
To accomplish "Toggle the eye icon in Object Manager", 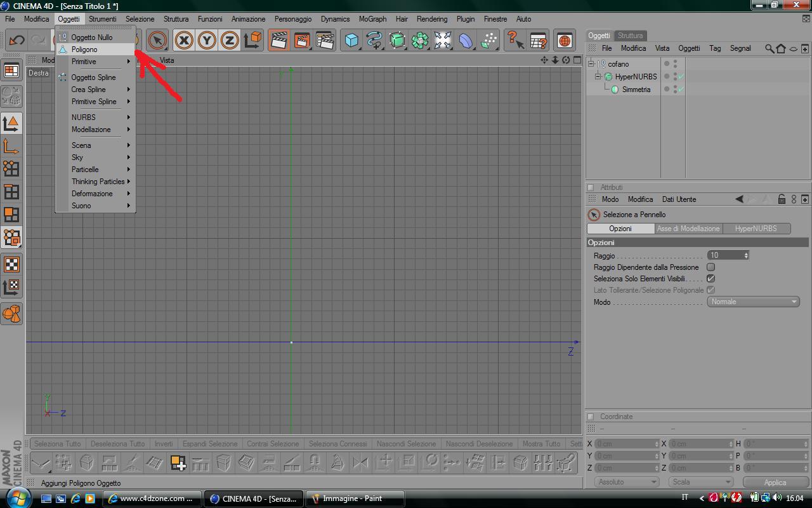I will [793, 48].
